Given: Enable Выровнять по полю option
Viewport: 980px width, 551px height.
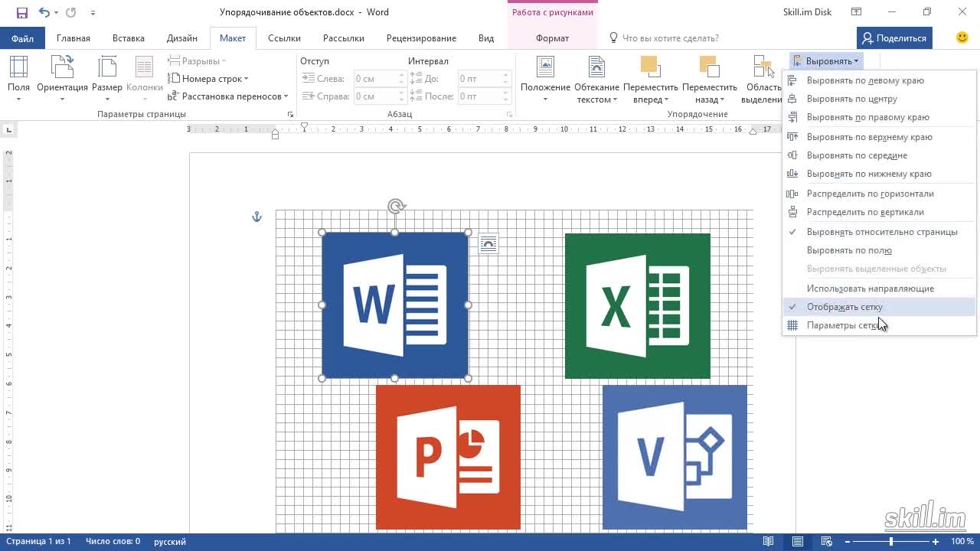Looking at the screenshot, I should tap(880, 250).
